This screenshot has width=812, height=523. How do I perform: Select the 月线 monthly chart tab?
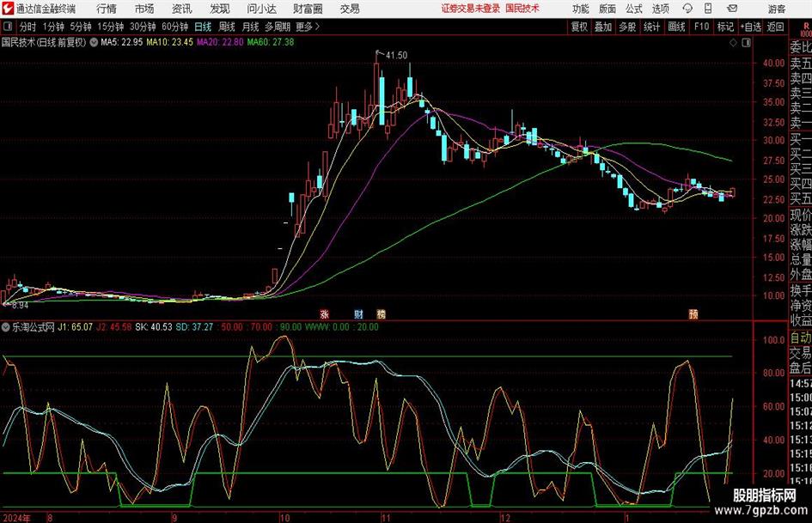click(x=250, y=27)
